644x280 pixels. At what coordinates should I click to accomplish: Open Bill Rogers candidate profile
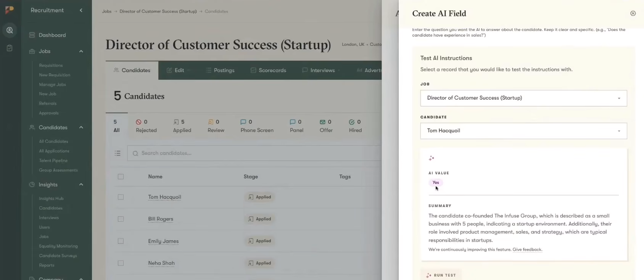click(x=161, y=219)
